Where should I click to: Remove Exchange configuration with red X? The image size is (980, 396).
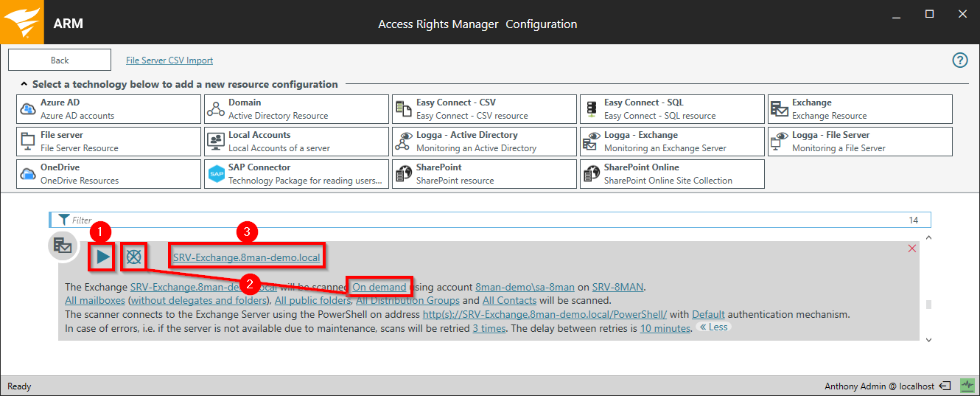point(912,249)
